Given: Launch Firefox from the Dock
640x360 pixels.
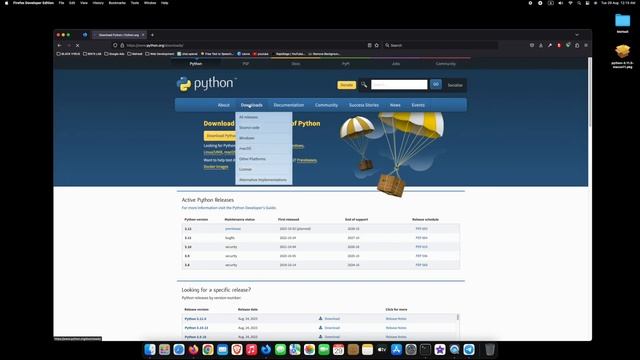Looking at the screenshot, I should tap(193, 350).
